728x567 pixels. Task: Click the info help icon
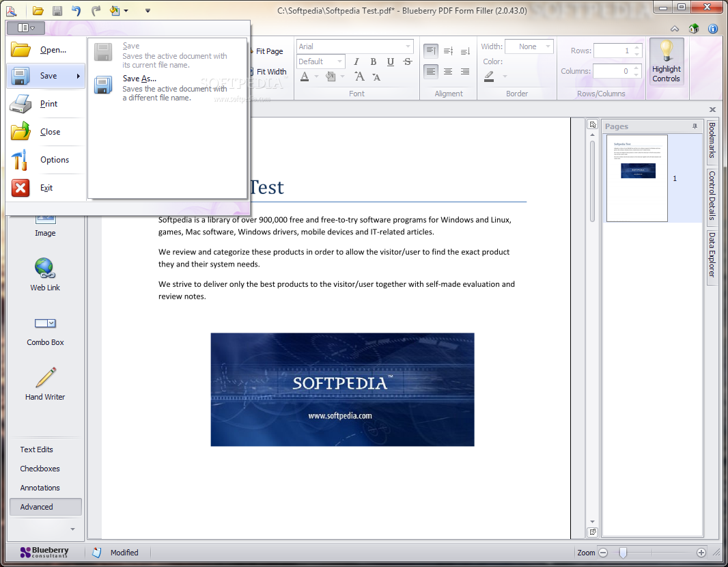pyautogui.click(x=713, y=29)
